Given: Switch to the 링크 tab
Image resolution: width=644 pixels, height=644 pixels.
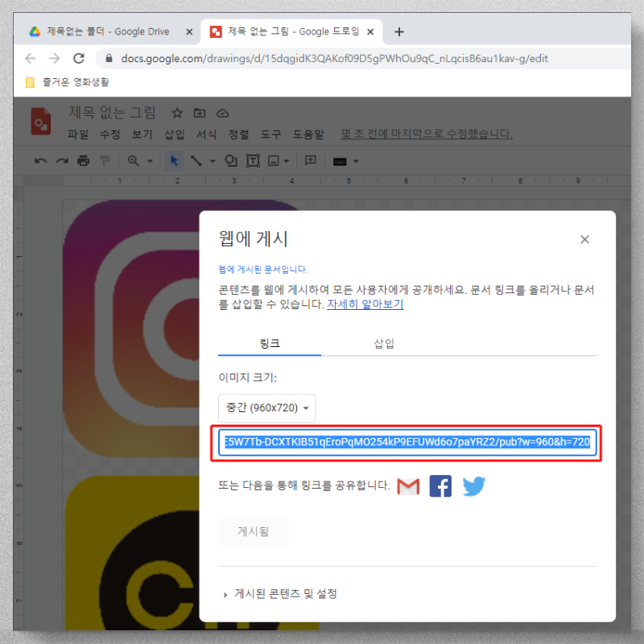Looking at the screenshot, I should click(x=270, y=344).
